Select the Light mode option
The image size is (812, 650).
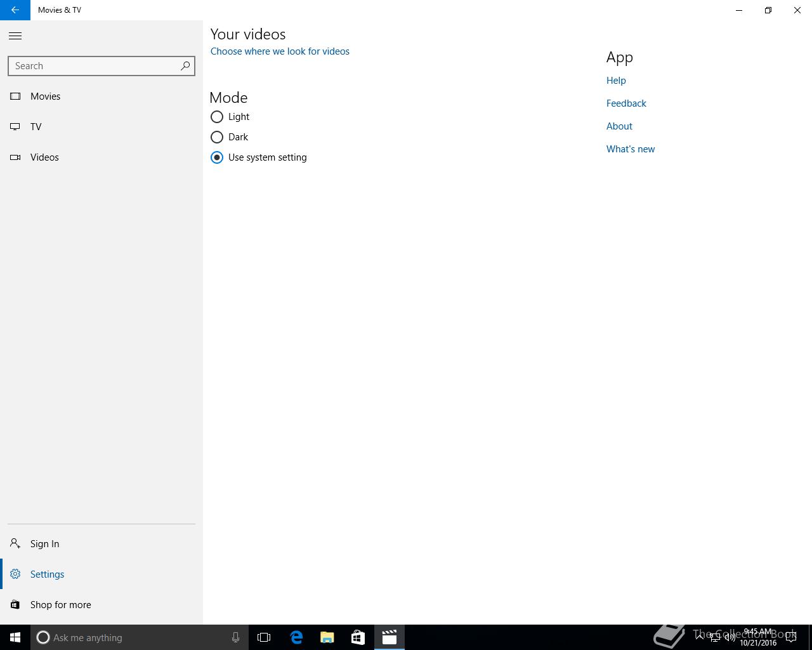[230, 117]
